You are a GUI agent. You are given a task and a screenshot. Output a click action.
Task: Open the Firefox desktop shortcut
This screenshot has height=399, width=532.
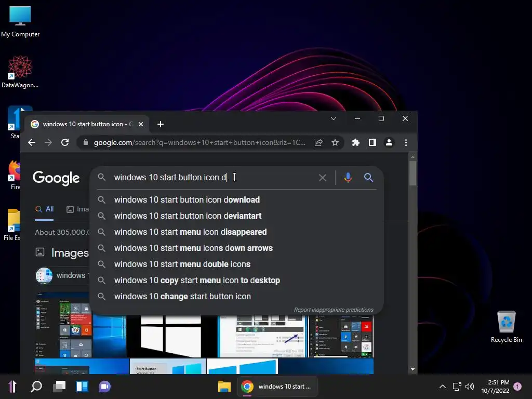(x=14, y=175)
